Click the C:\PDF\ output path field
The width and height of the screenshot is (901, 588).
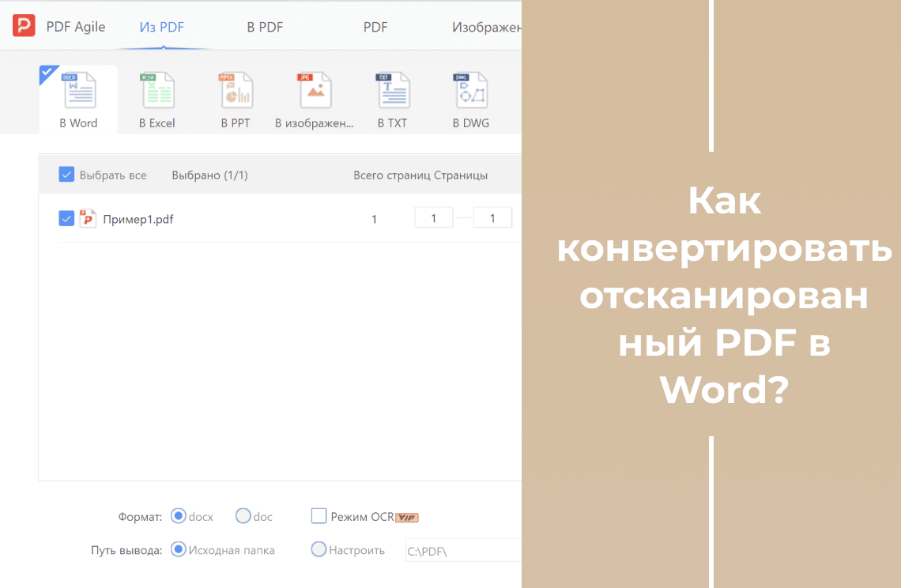462,550
